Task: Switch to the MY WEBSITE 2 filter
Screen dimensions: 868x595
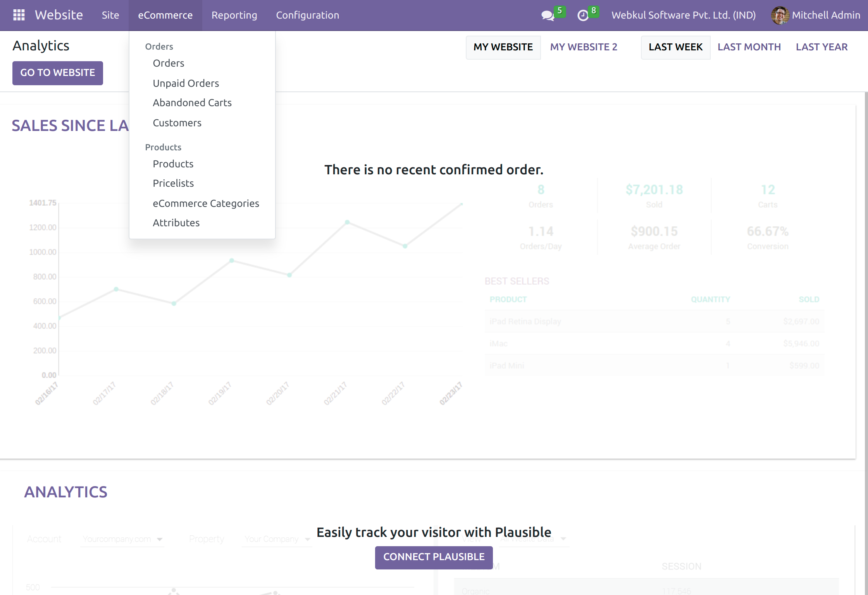Action: point(584,47)
